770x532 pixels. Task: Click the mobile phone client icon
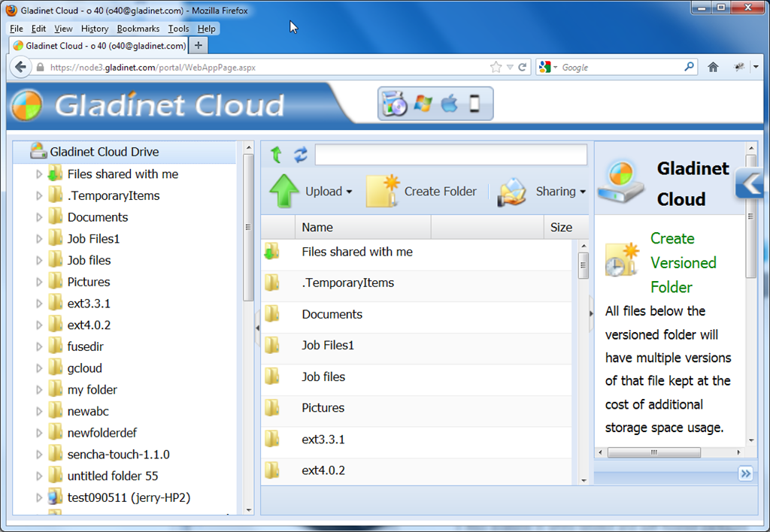(474, 104)
